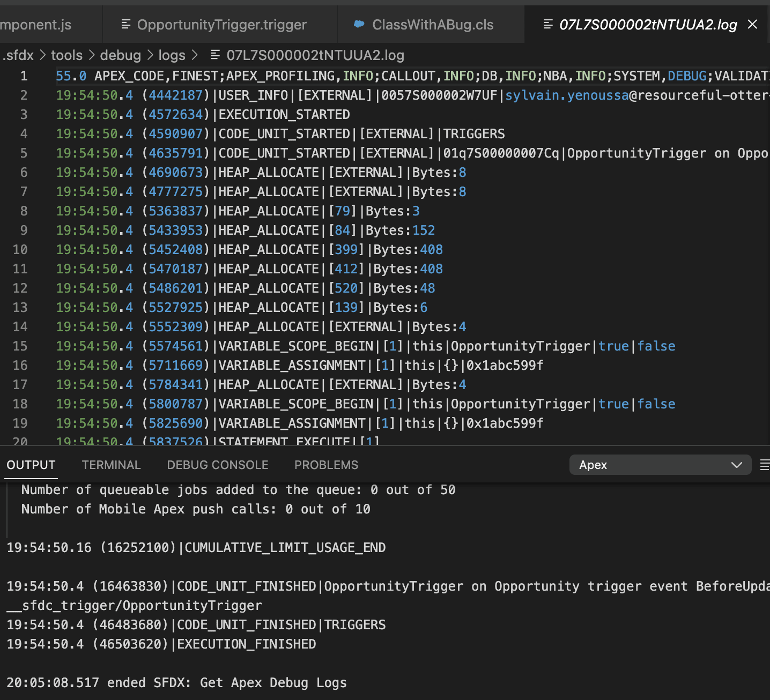This screenshot has width=770, height=700.
Task: Open the PROBLEMS panel
Action: point(325,465)
